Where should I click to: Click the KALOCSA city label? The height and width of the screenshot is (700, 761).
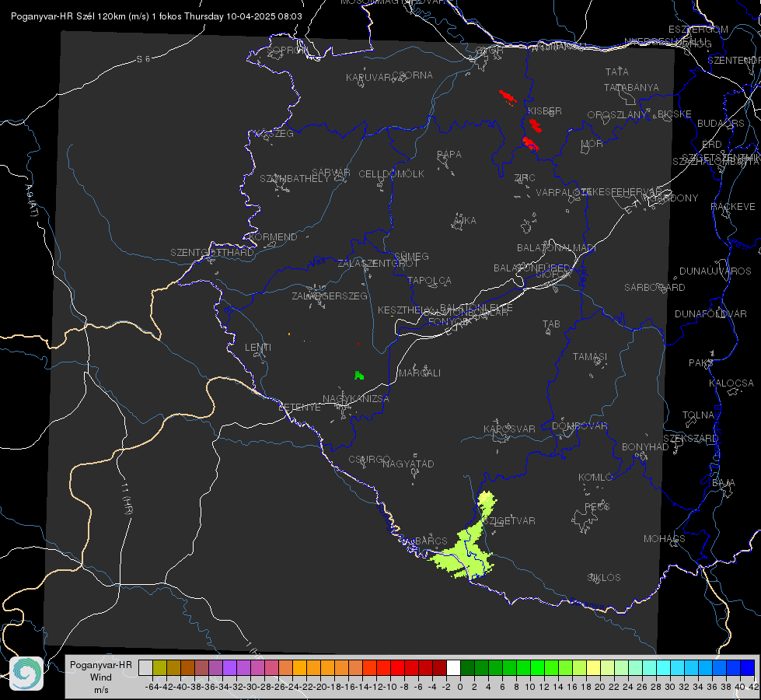click(x=731, y=383)
